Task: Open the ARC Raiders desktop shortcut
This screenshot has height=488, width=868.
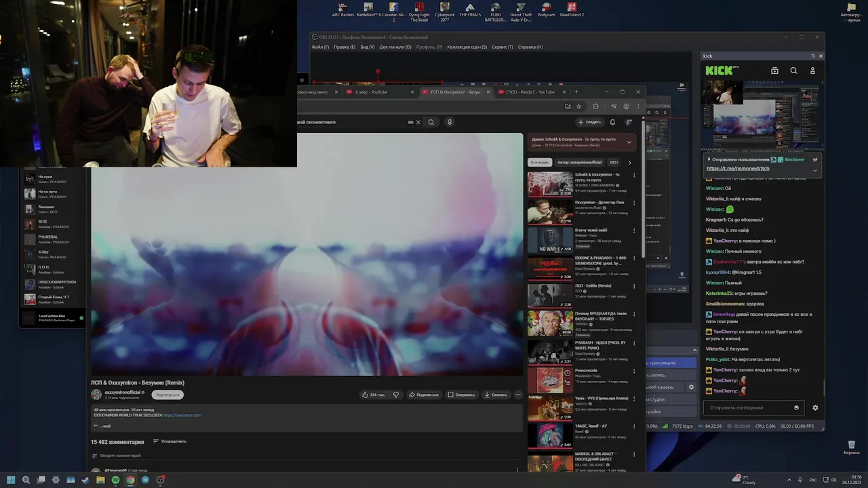Action: click(343, 11)
